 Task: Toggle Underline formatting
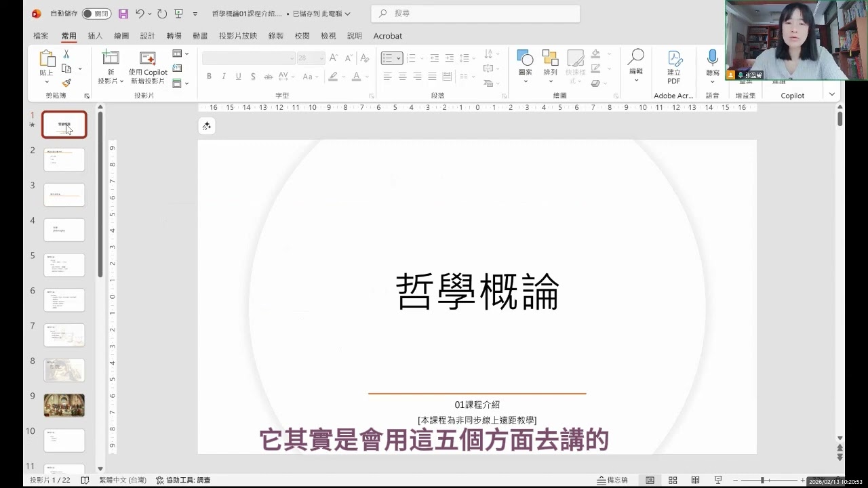tap(239, 77)
